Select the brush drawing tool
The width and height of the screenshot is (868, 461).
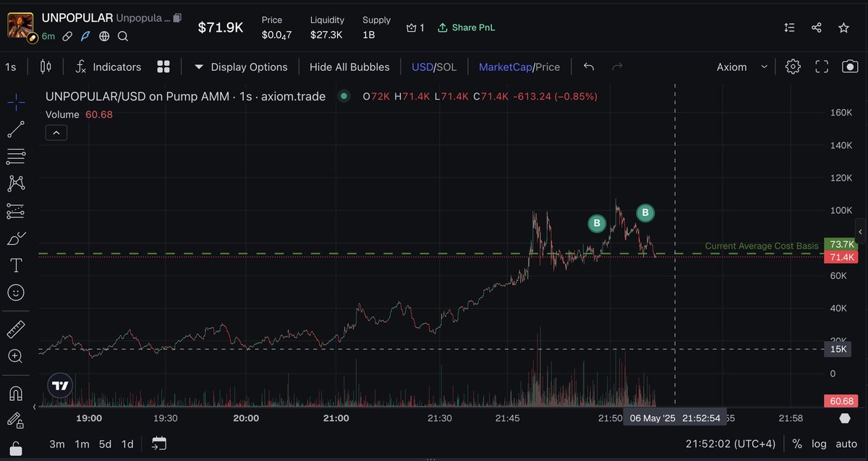16,238
